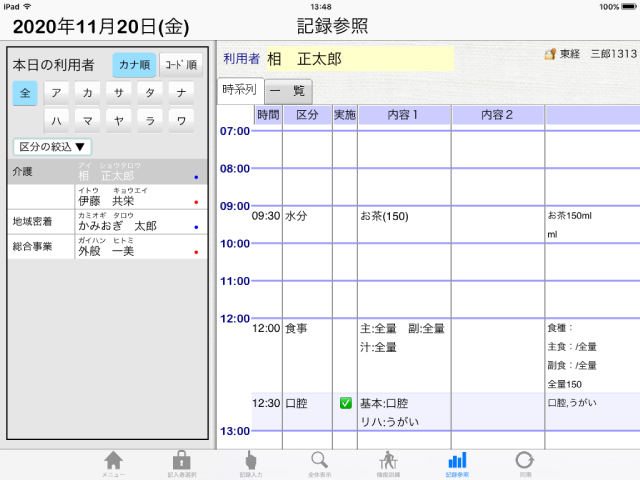Switch sorting to カナ順
The image size is (640, 480).
tap(134, 65)
